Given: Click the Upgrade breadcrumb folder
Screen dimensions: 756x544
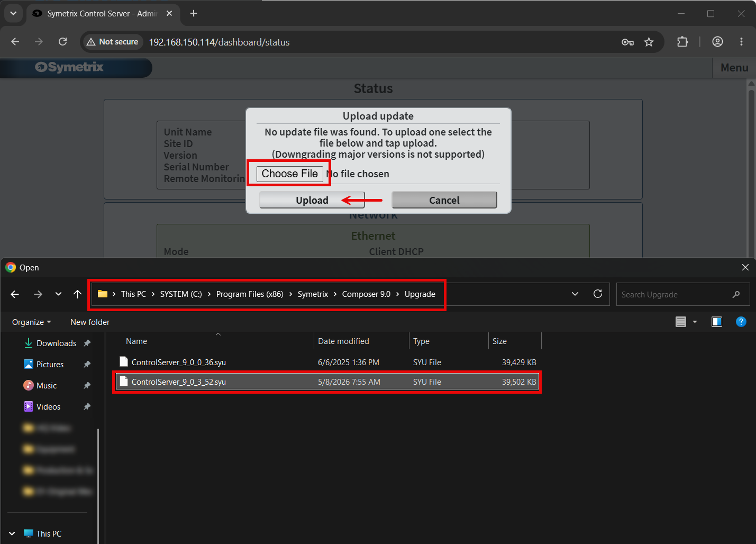Looking at the screenshot, I should (420, 294).
